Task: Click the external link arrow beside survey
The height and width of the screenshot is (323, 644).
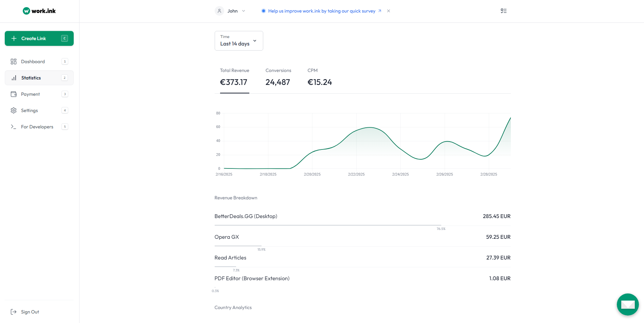Action: click(380, 11)
